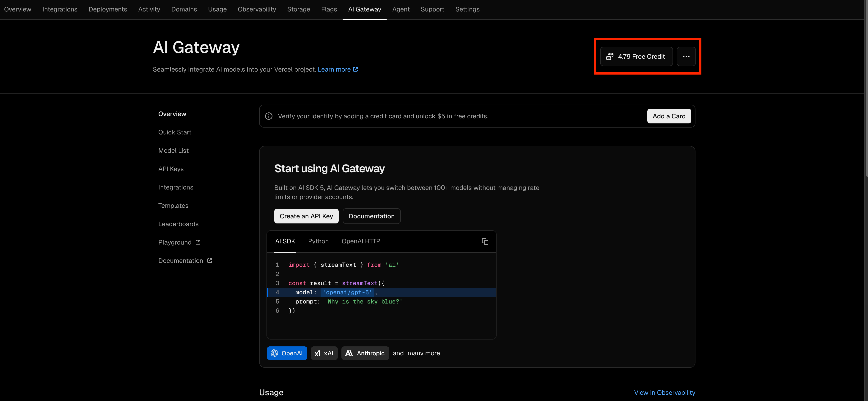Click the info icon in verify banner

click(269, 116)
